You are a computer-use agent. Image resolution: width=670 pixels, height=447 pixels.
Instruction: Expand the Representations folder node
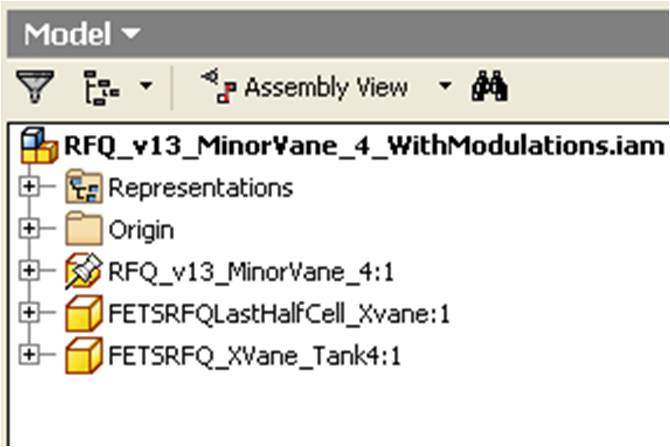pyautogui.click(x=29, y=187)
